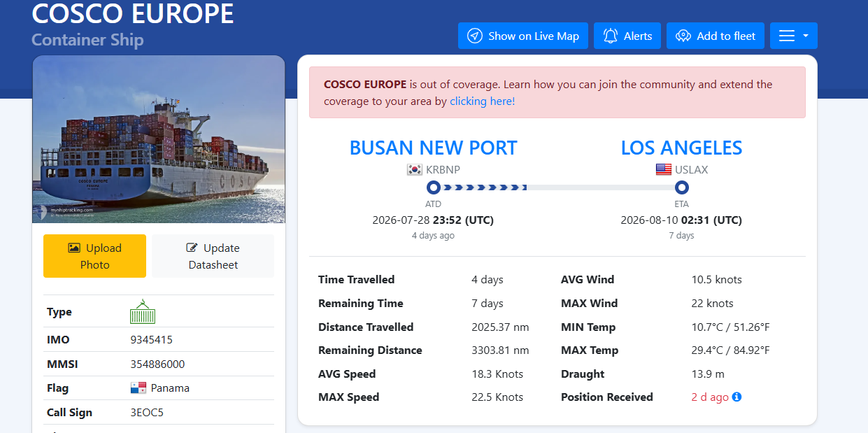Click the AVG Wind value 10.5 knots
868x433 pixels.
[x=717, y=279]
